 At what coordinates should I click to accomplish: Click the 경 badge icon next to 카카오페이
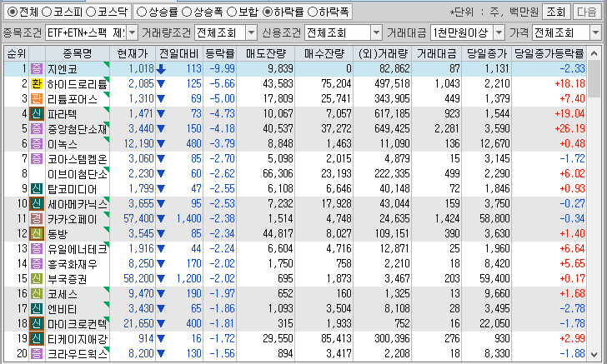pyautogui.click(x=37, y=219)
